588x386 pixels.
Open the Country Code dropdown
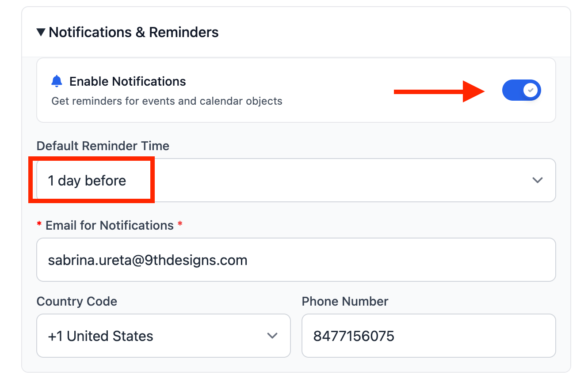[163, 336]
